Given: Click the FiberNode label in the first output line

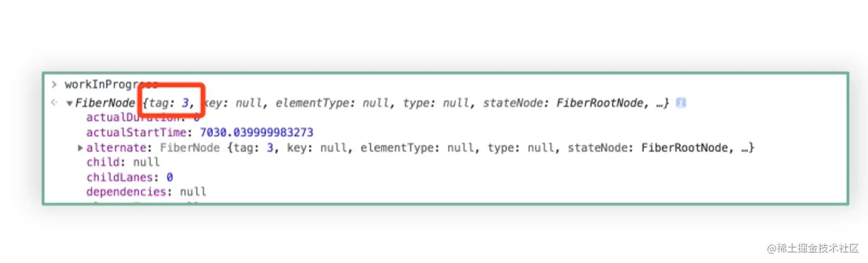Looking at the screenshot, I should click(x=104, y=103).
